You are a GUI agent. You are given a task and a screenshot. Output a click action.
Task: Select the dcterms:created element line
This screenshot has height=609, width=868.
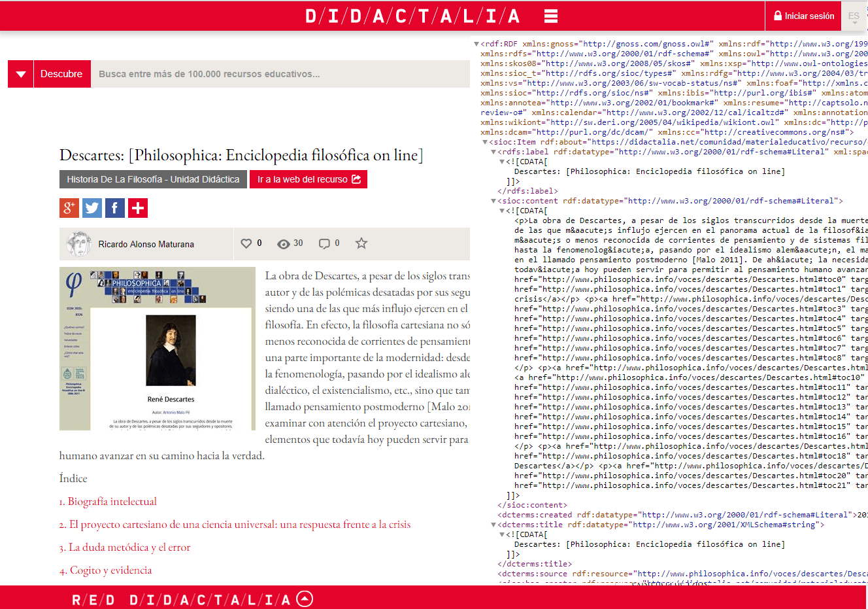tap(682, 515)
